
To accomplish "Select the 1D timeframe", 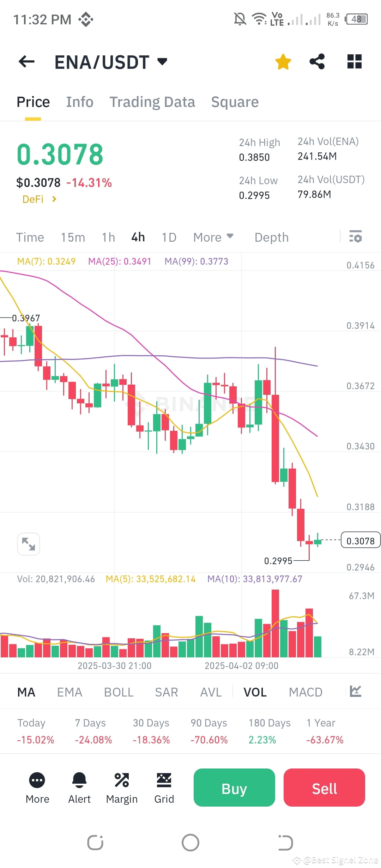I will point(169,237).
